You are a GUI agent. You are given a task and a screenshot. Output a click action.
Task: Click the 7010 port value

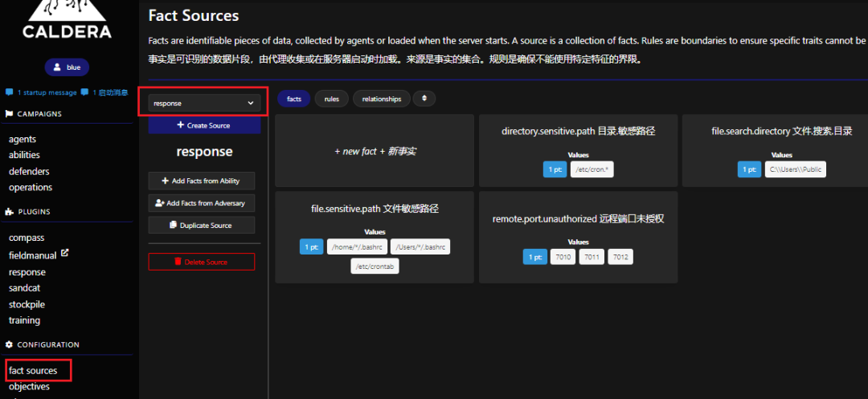(563, 257)
